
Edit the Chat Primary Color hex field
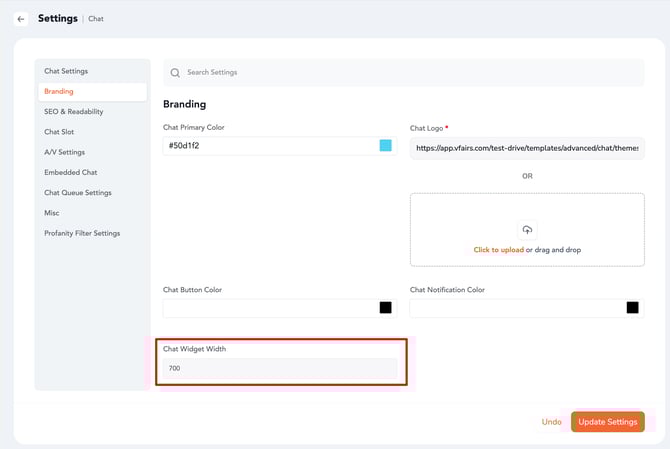coord(268,146)
